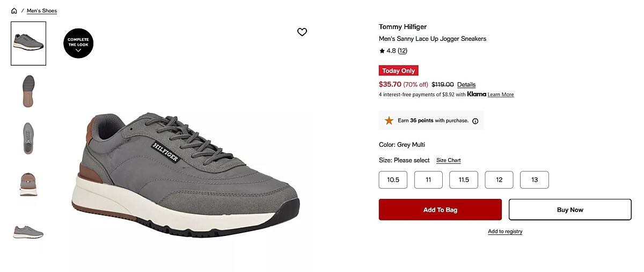The height and width of the screenshot is (272, 644).
Task: Go to Men's Shoes breadcrumb
Action: point(42,11)
